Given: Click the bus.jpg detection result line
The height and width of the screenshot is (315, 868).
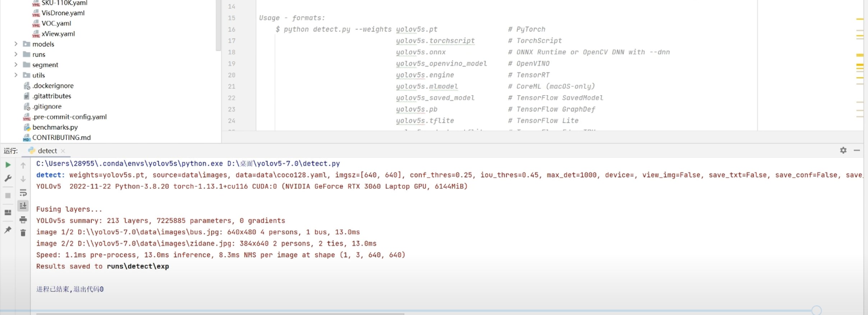Looking at the screenshot, I should [198, 233].
